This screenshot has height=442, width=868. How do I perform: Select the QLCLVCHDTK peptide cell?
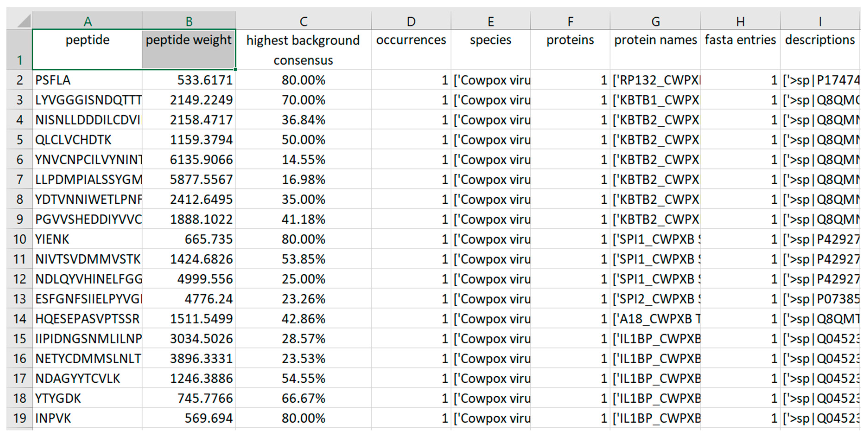(x=87, y=140)
